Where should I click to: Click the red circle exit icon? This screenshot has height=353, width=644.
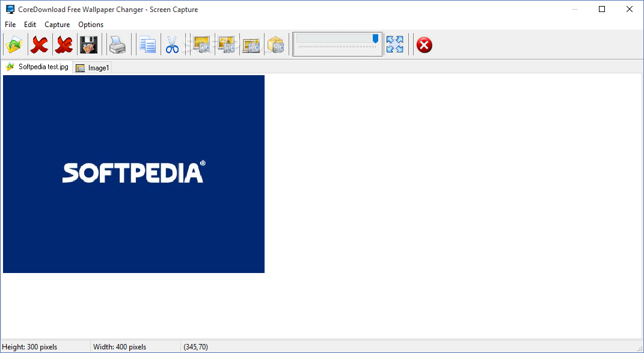[x=425, y=45]
